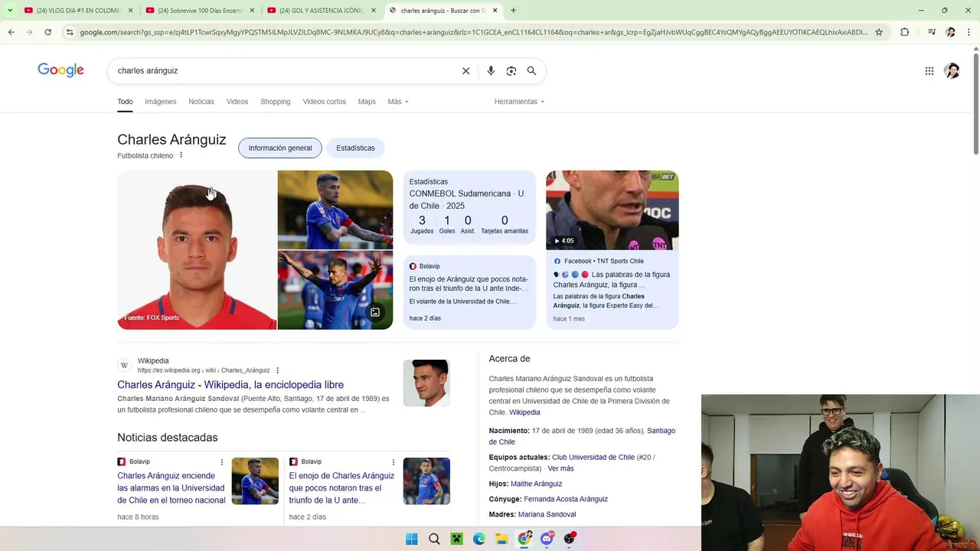Click the browser address bar URL

click(473, 32)
